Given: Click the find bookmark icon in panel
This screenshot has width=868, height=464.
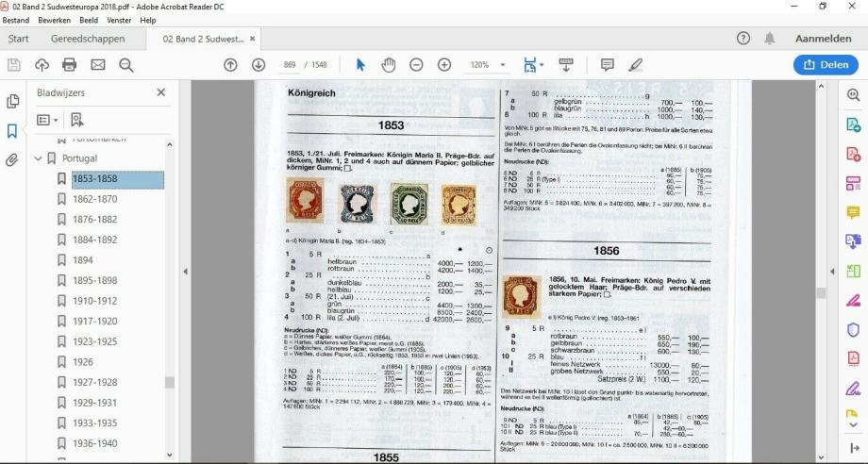Looking at the screenshot, I should (x=77, y=120).
